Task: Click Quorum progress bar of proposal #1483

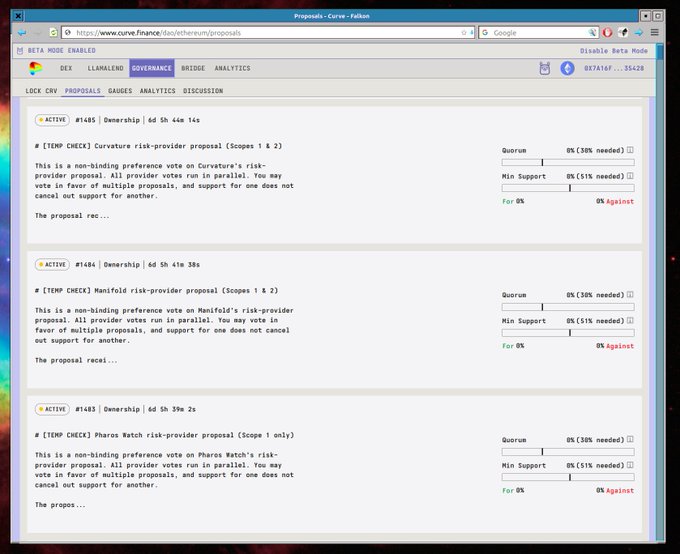Action: point(568,452)
